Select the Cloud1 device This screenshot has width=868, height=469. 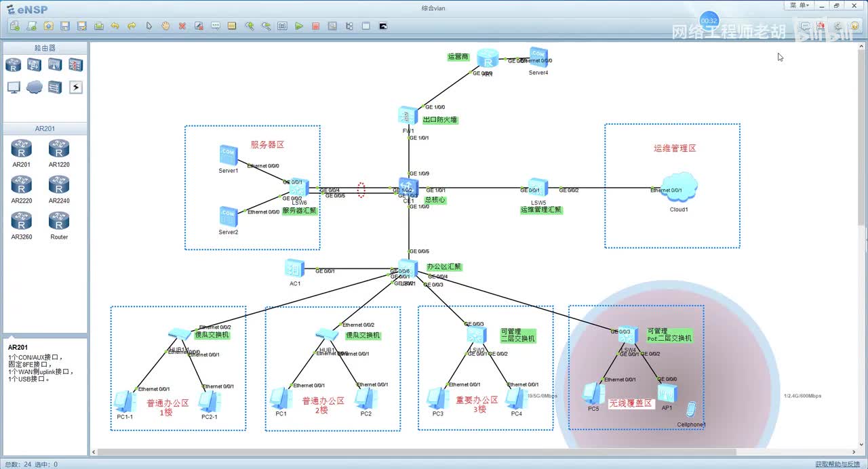coord(679,186)
